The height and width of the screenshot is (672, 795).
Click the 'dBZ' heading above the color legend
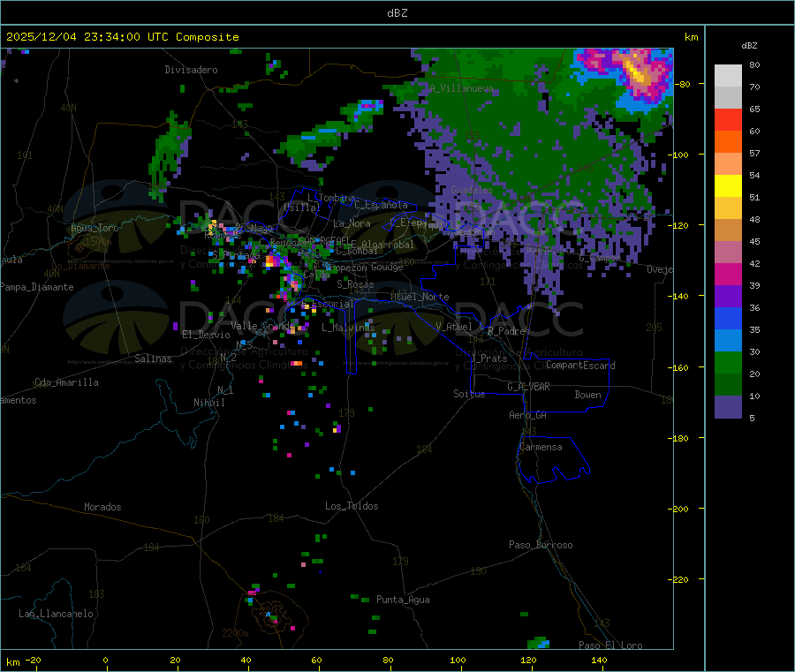pyautogui.click(x=749, y=46)
